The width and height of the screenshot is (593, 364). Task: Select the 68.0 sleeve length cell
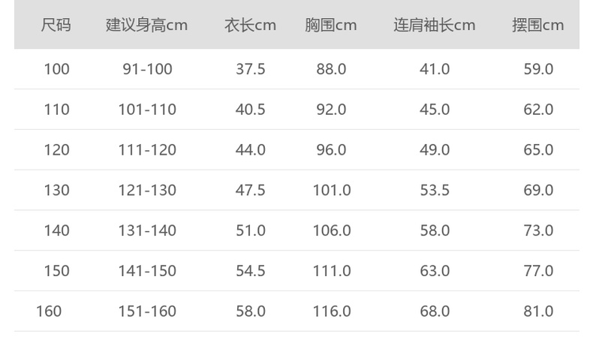tap(435, 311)
